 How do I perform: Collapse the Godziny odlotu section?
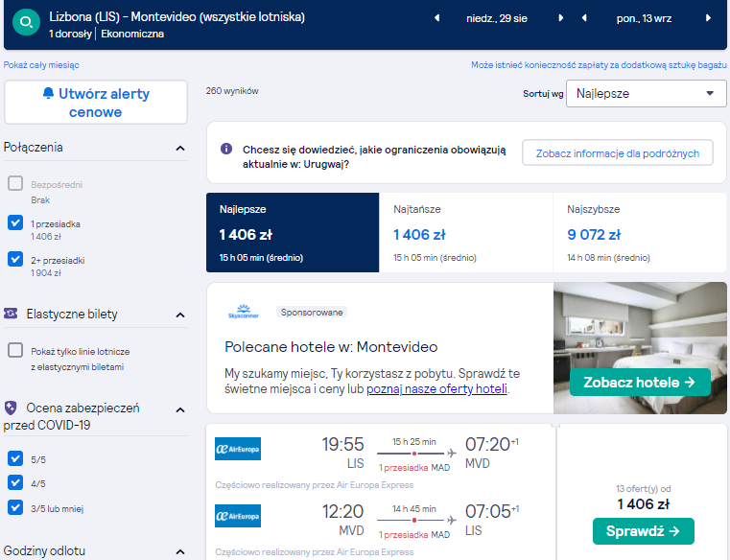click(180, 552)
